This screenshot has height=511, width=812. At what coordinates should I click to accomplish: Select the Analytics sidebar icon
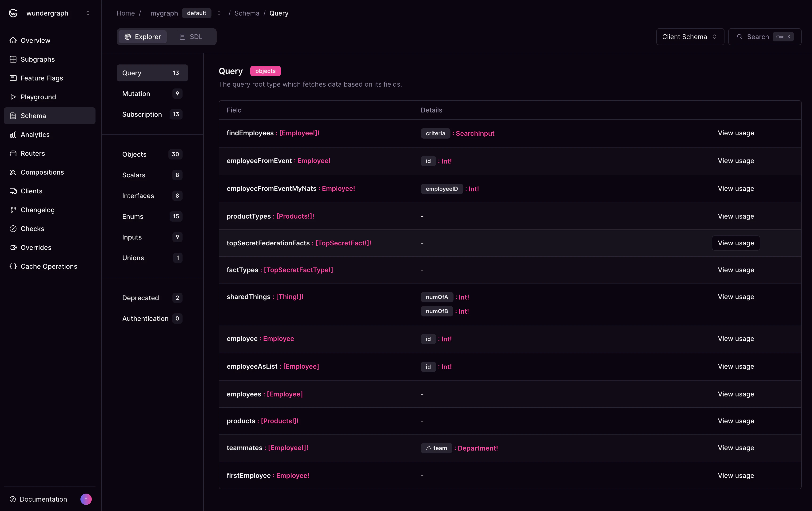pyautogui.click(x=13, y=134)
